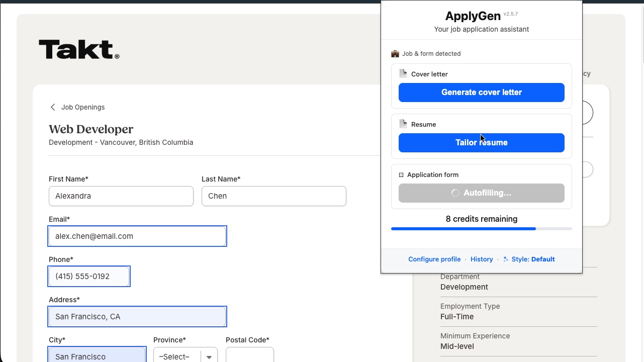Click the Web Developer job title
Viewport: 644px width, 362px height.
tap(91, 129)
